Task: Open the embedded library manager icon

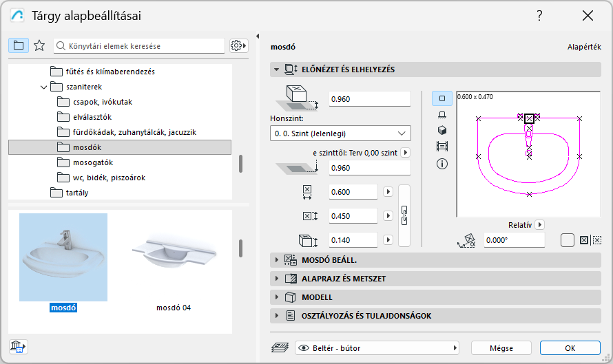Action: tap(18, 347)
